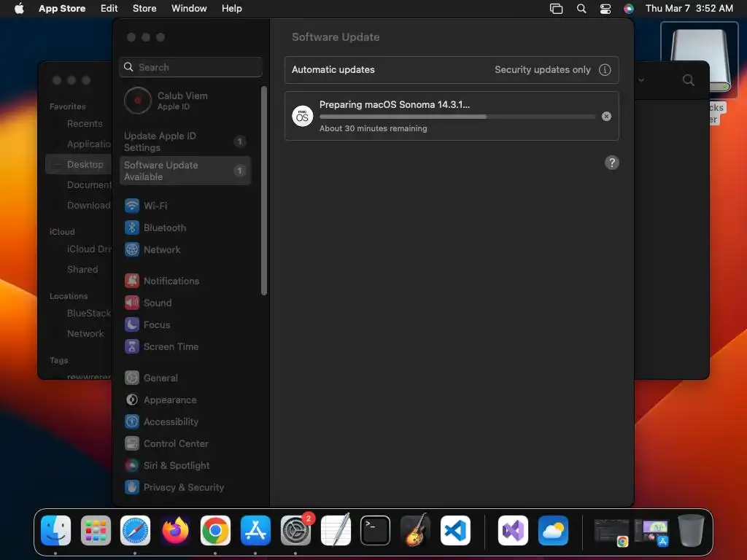The image size is (747, 560).
Task: Open Trash from the Dock
Action: (692, 531)
